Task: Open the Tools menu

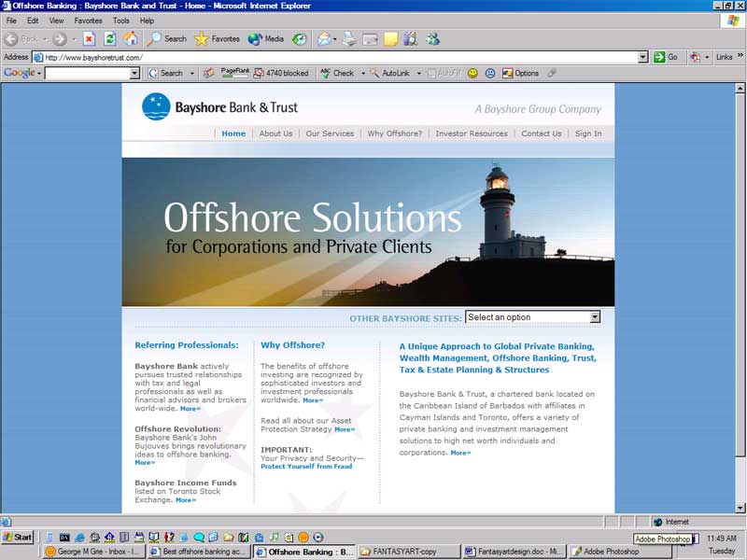Action: click(121, 21)
